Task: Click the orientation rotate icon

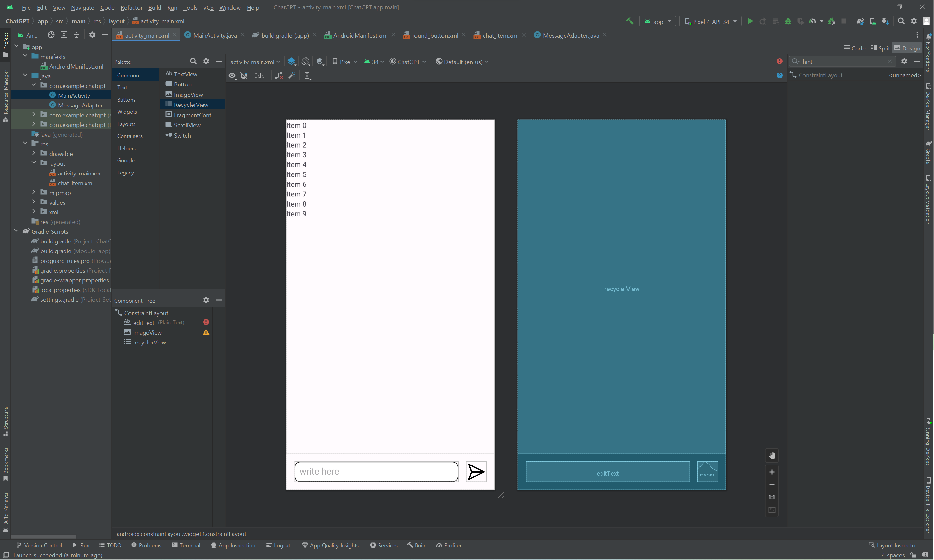Action: pos(306,62)
